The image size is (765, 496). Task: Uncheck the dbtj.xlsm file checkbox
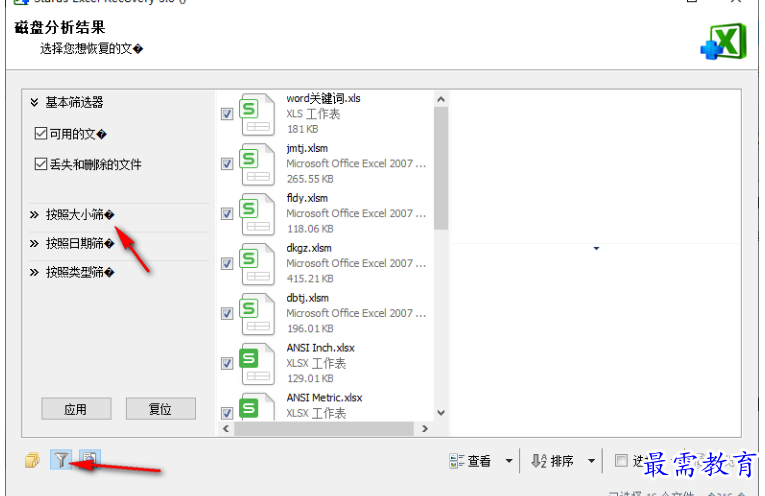click(227, 313)
